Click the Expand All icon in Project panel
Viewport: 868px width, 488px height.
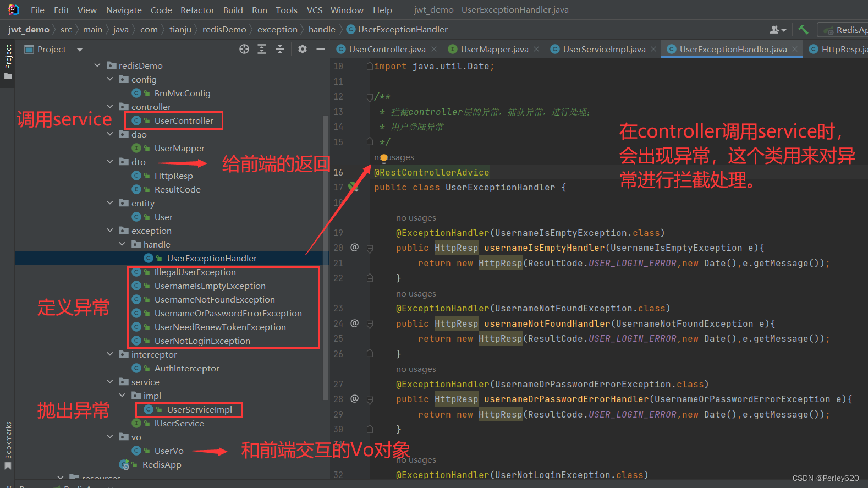pos(262,49)
